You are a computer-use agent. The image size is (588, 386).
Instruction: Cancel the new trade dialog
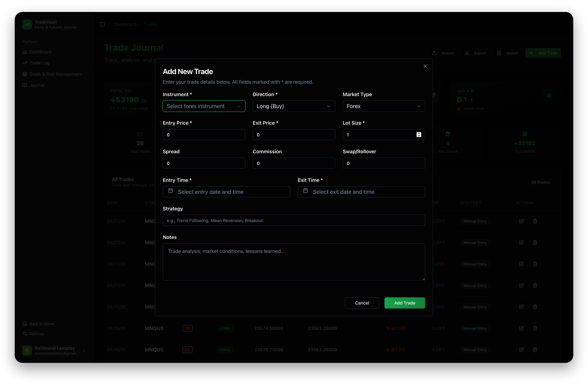[362, 303]
